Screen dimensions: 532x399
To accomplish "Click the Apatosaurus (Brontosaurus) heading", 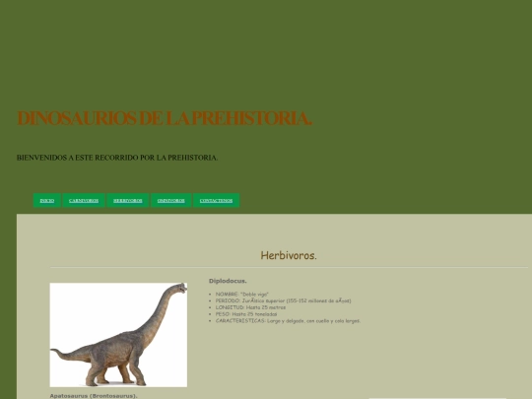I will (x=94, y=396).
